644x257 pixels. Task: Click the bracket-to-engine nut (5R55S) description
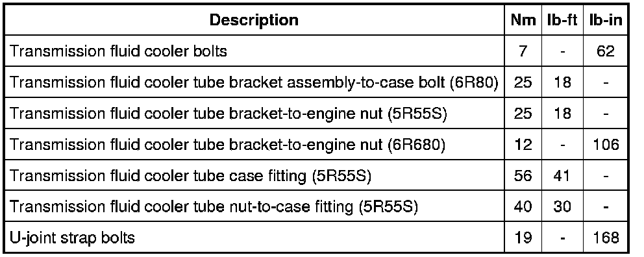click(x=228, y=114)
